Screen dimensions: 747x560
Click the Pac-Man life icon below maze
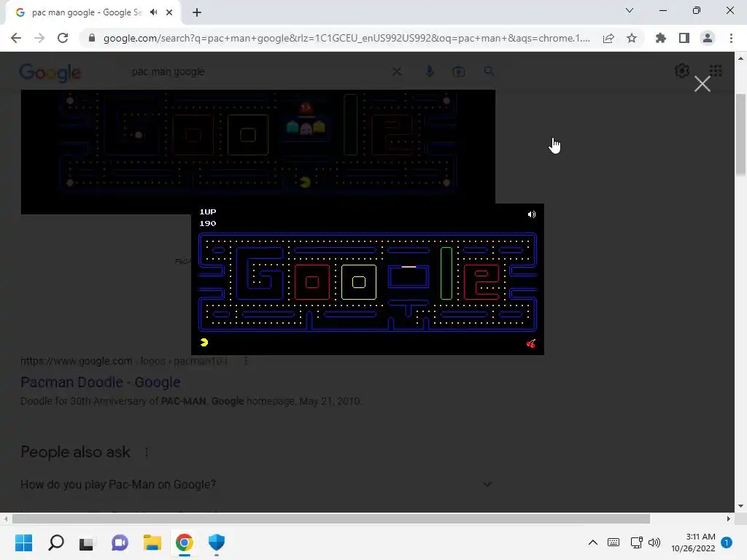(x=204, y=343)
